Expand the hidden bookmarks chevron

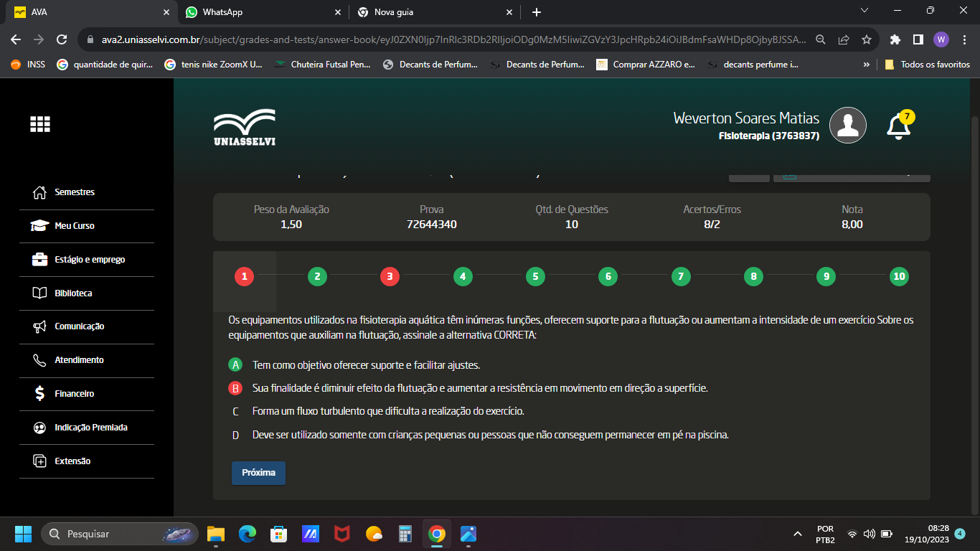pyautogui.click(x=867, y=65)
